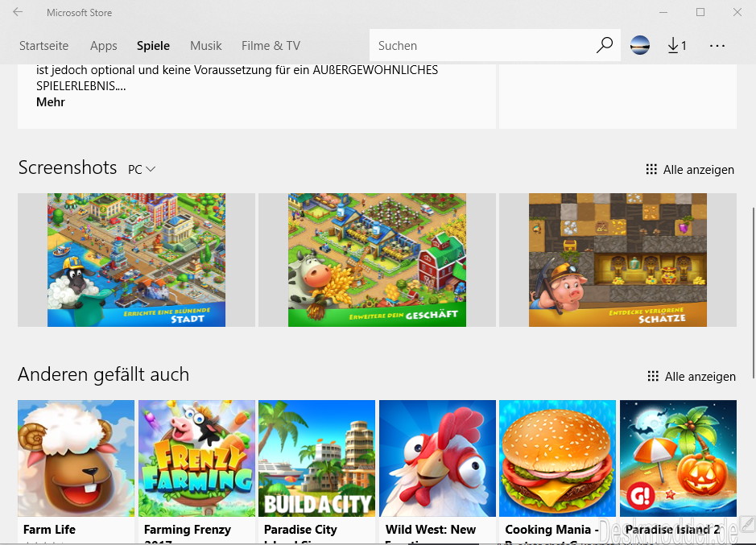Screen dimensions: 756x545
Task: Click the Wild West: New title text
Action: [431, 530]
